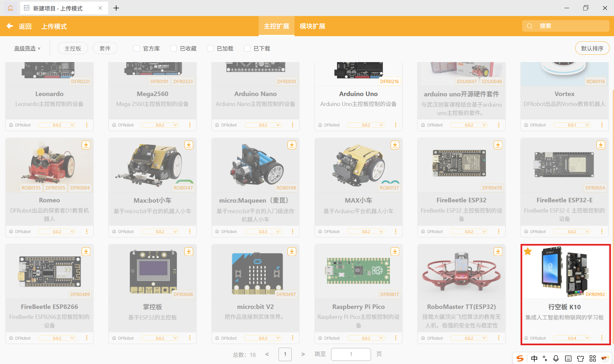614x364 pixels.
Task: Toggle the 已收藏 checkbox
Action: click(x=174, y=48)
